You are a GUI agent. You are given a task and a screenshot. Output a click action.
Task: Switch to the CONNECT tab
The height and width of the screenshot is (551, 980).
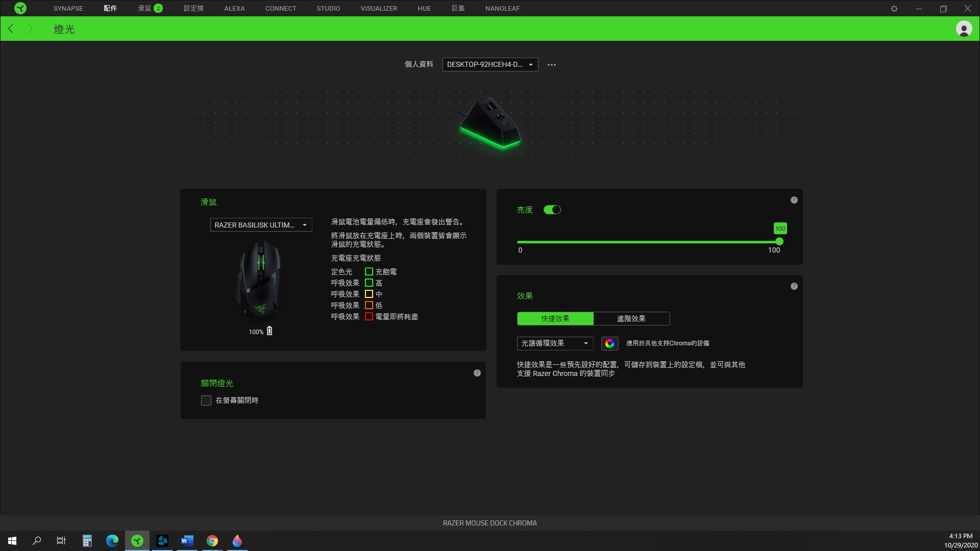pos(281,8)
